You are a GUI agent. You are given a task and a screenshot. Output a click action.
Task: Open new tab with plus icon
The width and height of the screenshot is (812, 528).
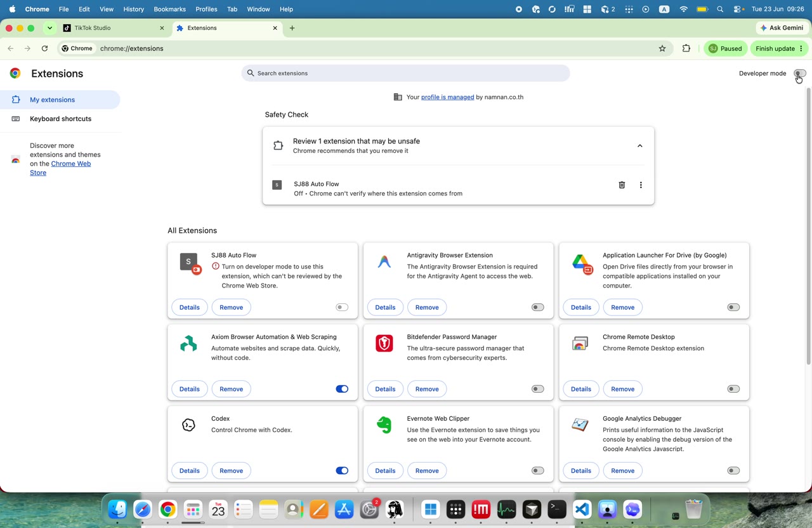[x=292, y=28]
